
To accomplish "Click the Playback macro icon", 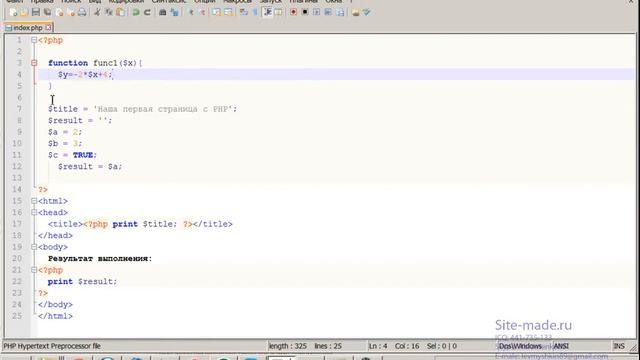I will pos(316,12).
